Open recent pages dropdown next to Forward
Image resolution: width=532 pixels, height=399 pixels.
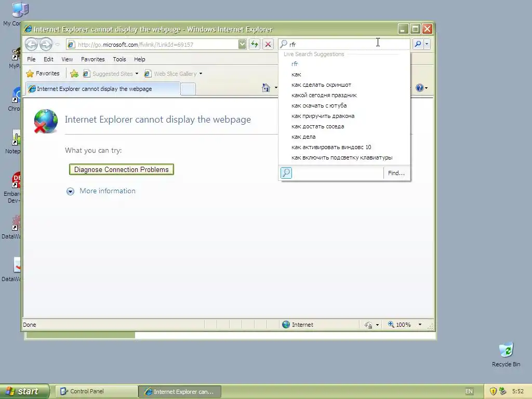pos(57,45)
